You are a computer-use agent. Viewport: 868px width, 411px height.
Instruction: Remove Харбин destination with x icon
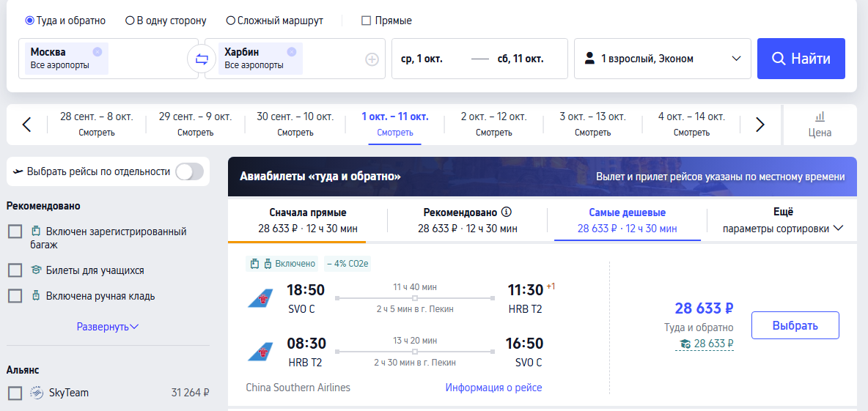point(292,51)
